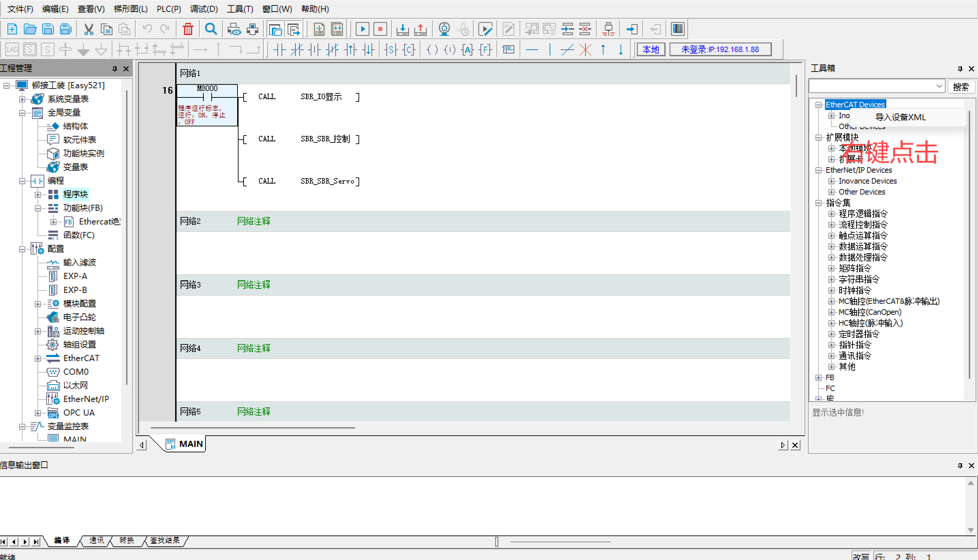Click the red trash delete icon
Screen dimensions: 978x560
click(x=188, y=29)
